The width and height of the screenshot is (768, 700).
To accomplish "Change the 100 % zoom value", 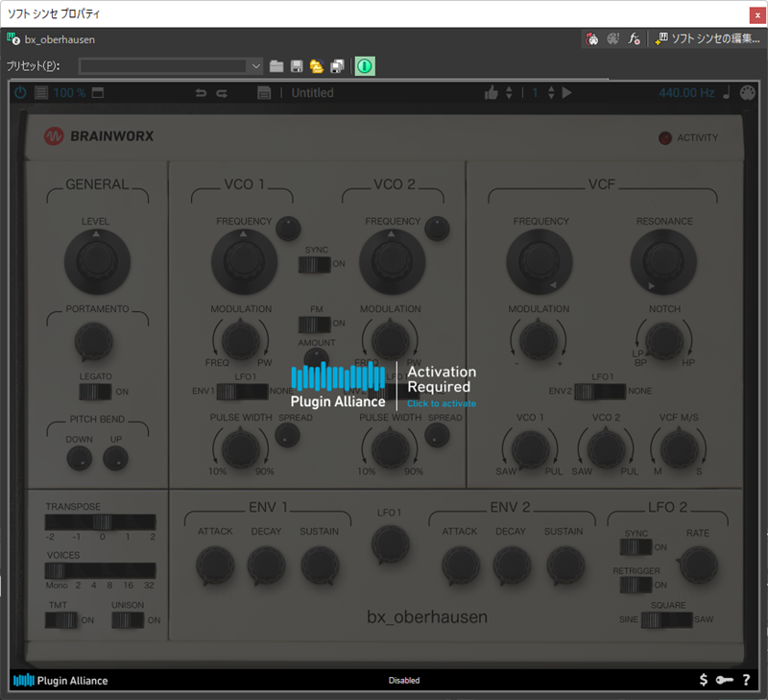I will pyautogui.click(x=69, y=92).
